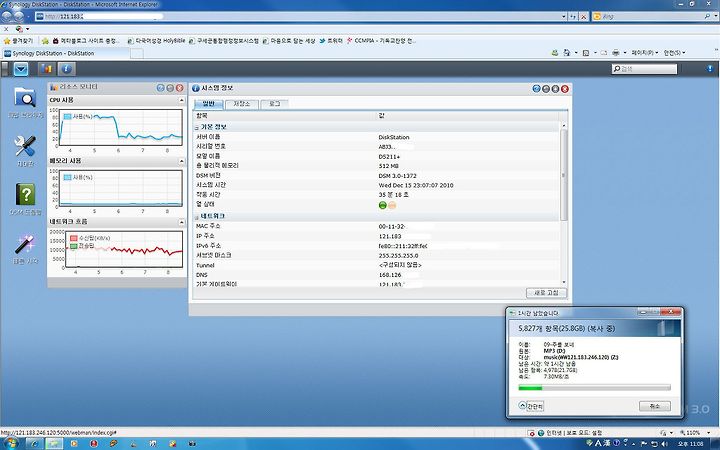Click the IE back navigation button

[7, 16]
